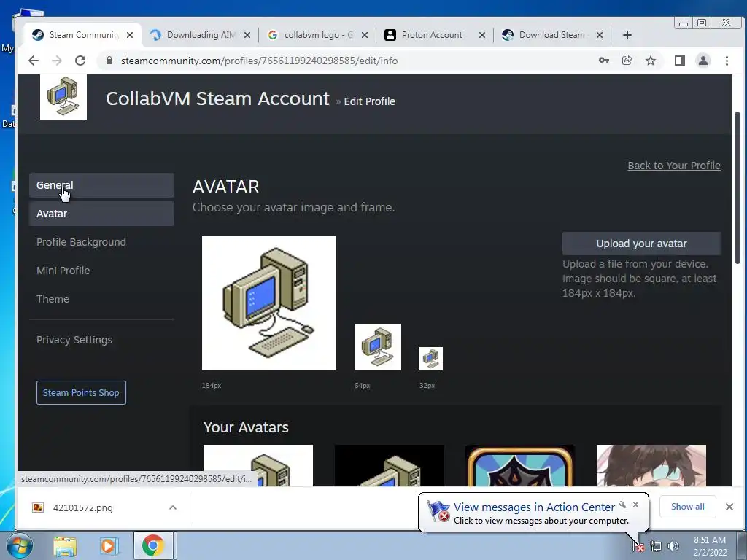Open the Theme settings section
747x560 pixels.
click(101, 299)
